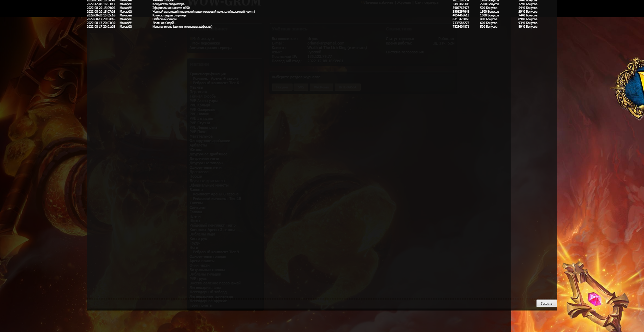The height and width of the screenshot is (332, 644).
Task: Expand Рейдовый комплект Tier 6 category
Action: click(x=215, y=83)
